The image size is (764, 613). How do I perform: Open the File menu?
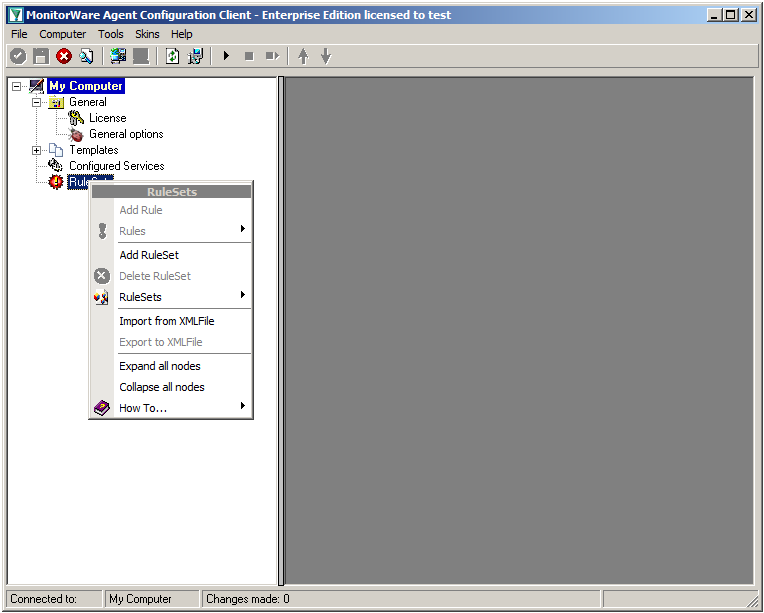tap(19, 34)
